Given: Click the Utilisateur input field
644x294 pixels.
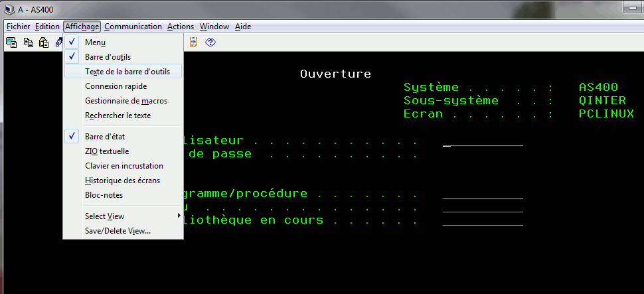Looking at the screenshot, I should (483, 141).
